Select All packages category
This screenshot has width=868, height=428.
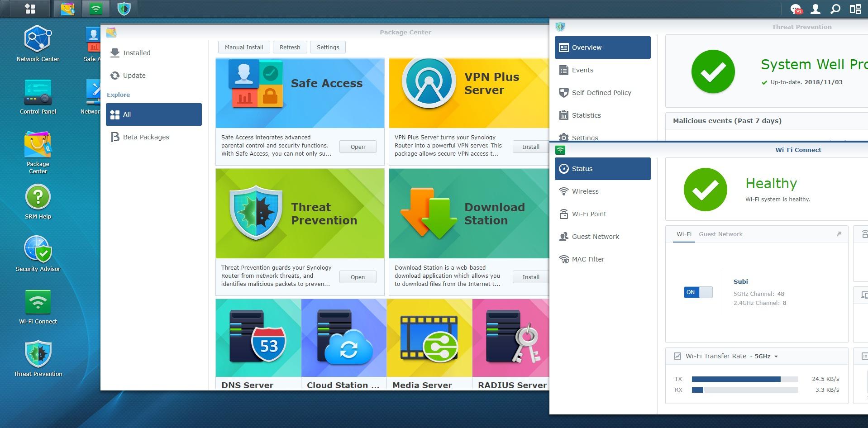(154, 114)
